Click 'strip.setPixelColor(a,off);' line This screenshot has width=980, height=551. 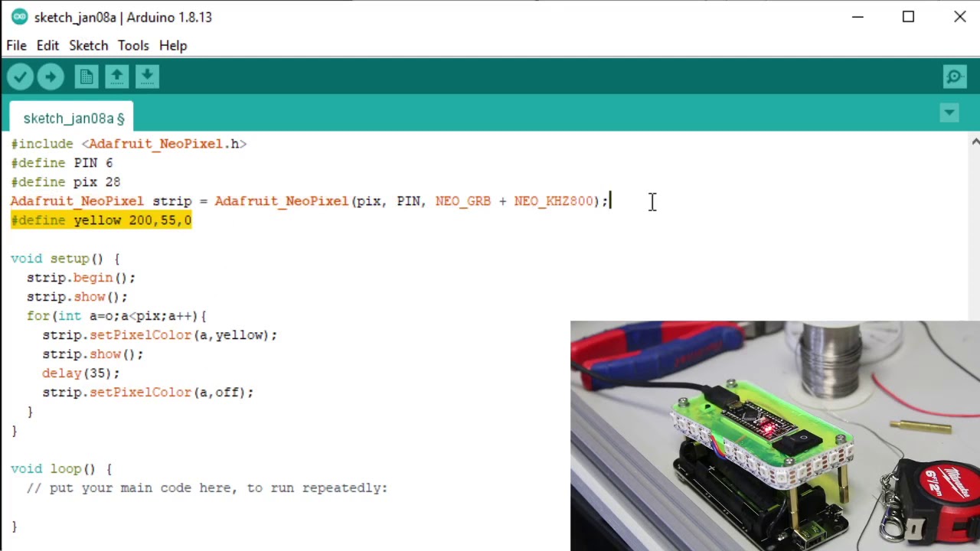click(148, 393)
